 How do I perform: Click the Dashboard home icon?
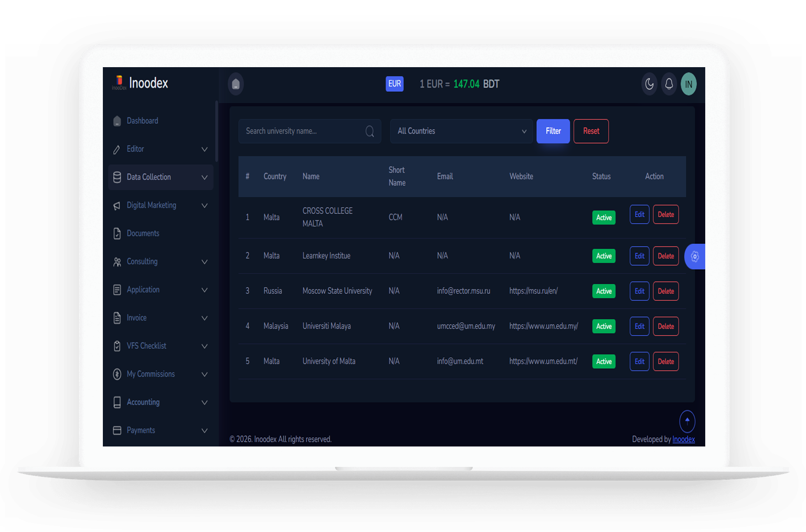tap(117, 121)
